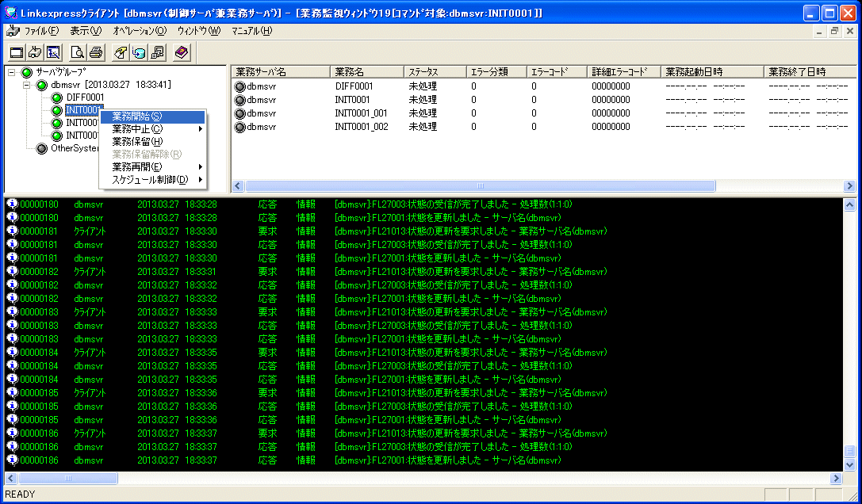Open the オペレーション(O) menu

tap(140, 31)
